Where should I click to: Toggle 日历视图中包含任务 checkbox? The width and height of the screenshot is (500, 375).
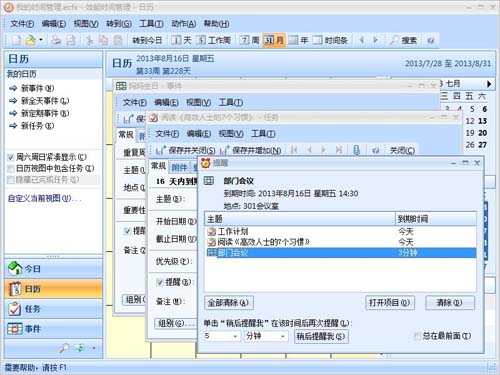[11, 168]
